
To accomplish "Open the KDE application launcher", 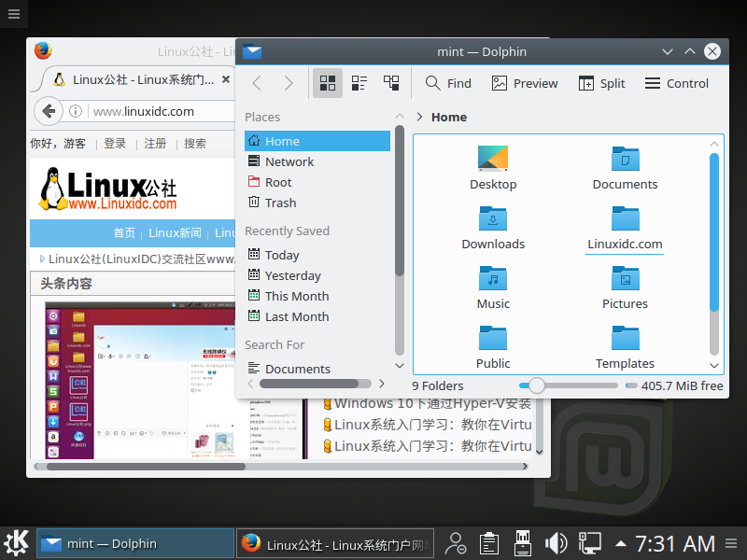I will [x=17, y=543].
